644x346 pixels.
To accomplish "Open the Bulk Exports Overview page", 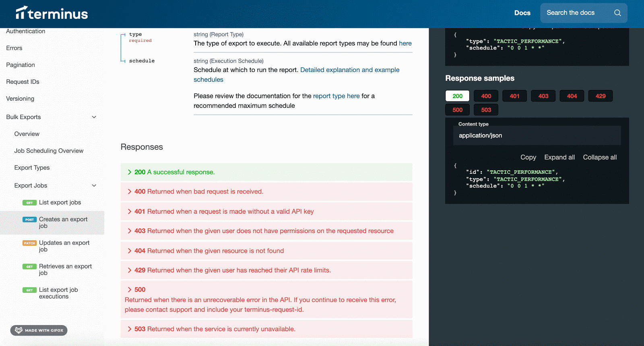I will [27, 134].
